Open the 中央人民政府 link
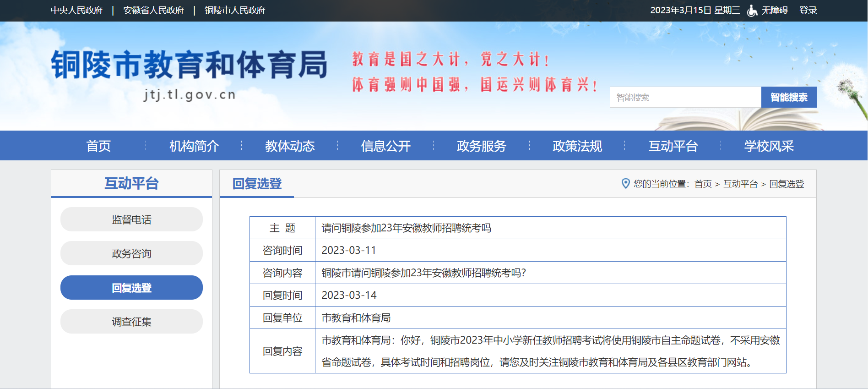868x389 pixels. [76, 11]
